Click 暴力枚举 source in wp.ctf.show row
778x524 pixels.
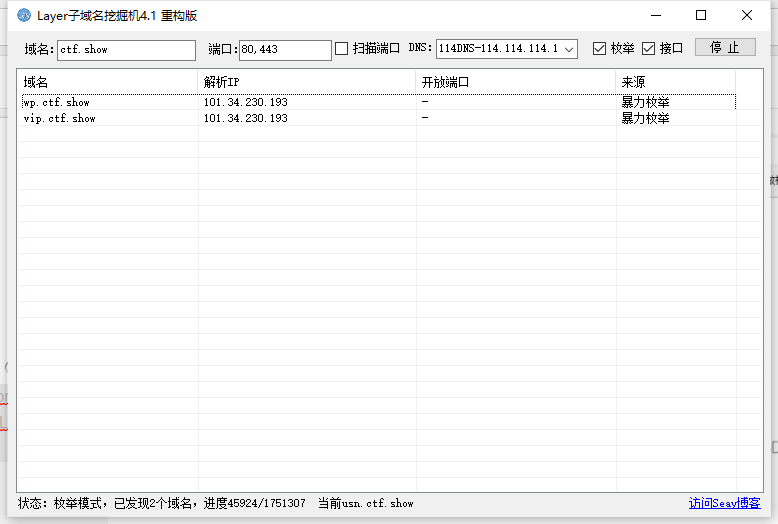[x=646, y=102]
